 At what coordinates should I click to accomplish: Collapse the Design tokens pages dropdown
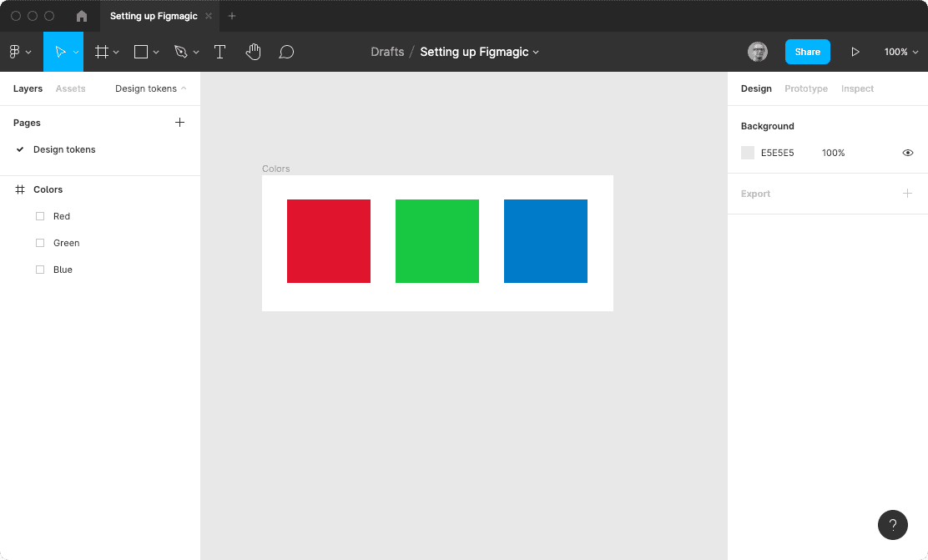click(150, 88)
